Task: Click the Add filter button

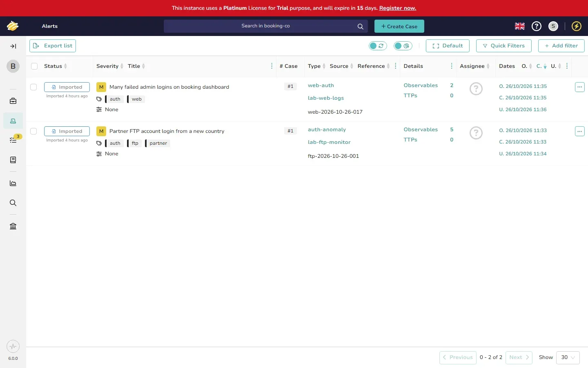Action: coord(561,46)
